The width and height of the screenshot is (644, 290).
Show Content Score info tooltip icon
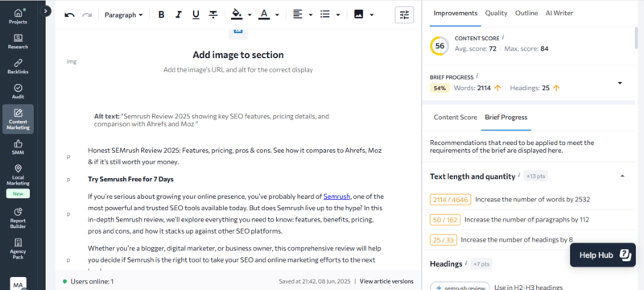click(503, 37)
